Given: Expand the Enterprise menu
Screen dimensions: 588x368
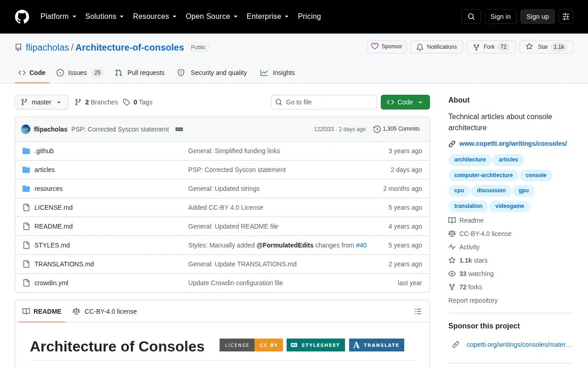Looking at the screenshot, I should tap(268, 17).
